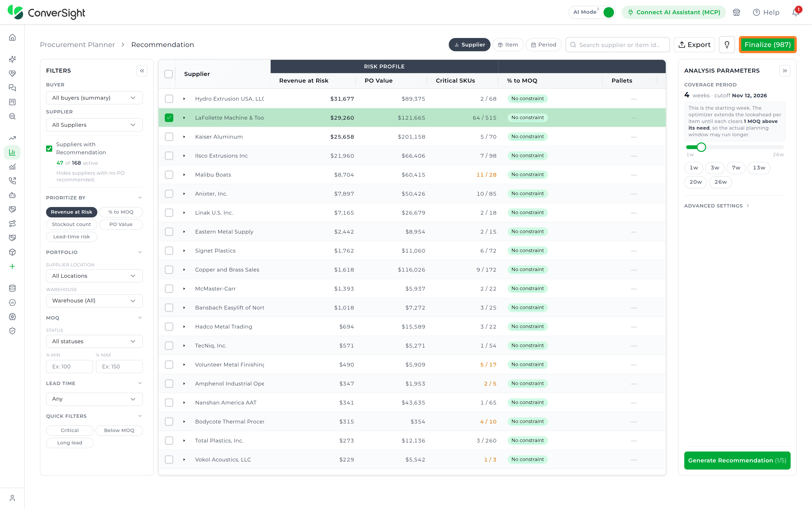
Task: Open the shield check icon in sidebar
Action: (12, 331)
